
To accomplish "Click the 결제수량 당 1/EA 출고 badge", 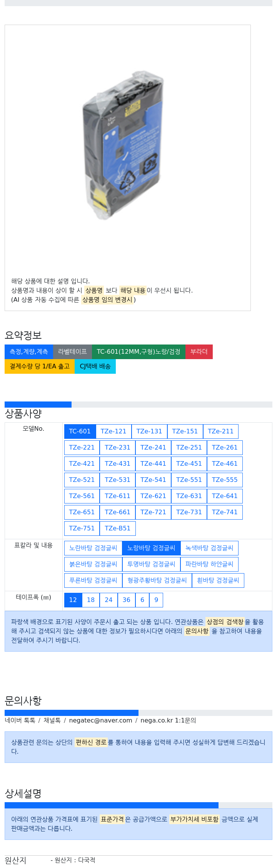I will [x=40, y=366].
